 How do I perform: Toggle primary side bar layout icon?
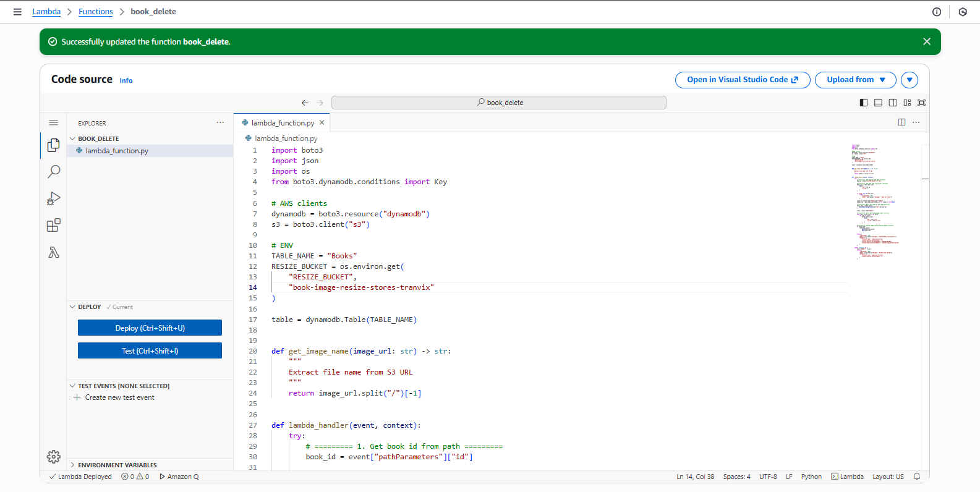[864, 103]
